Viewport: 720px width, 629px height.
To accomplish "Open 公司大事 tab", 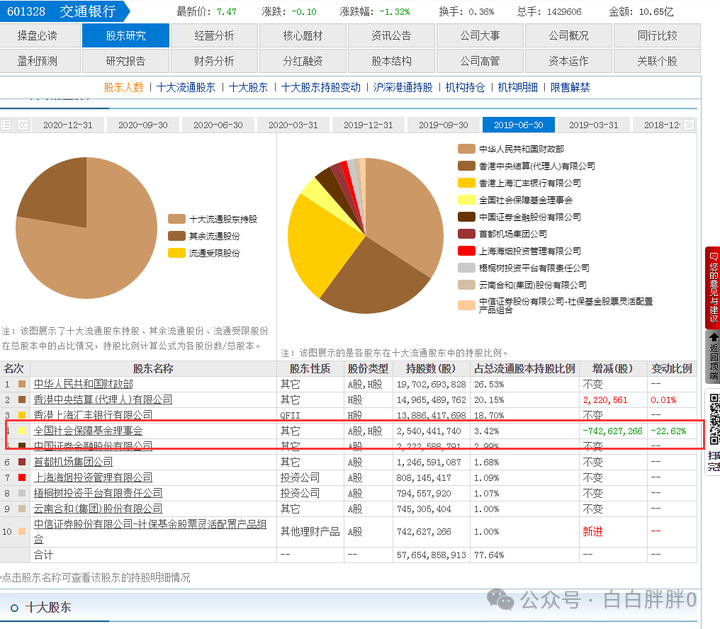I will [x=480, y=36].
